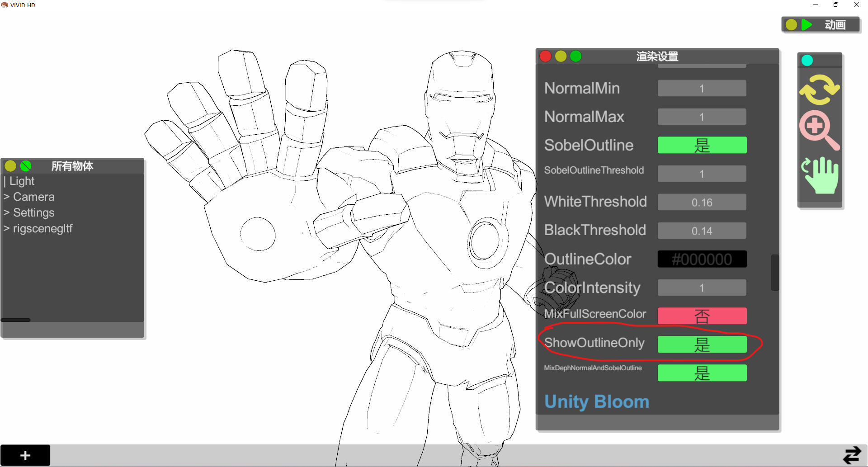This screenshot has height=467, width=868.
Task: Play the animation with green arrow
Action: click(x=807, y=24)
